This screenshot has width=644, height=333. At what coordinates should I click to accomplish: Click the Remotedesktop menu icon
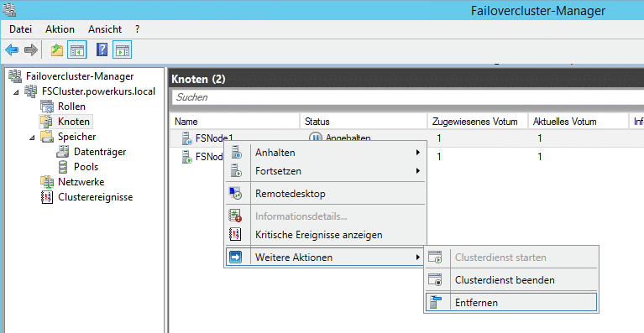(235, 194)
